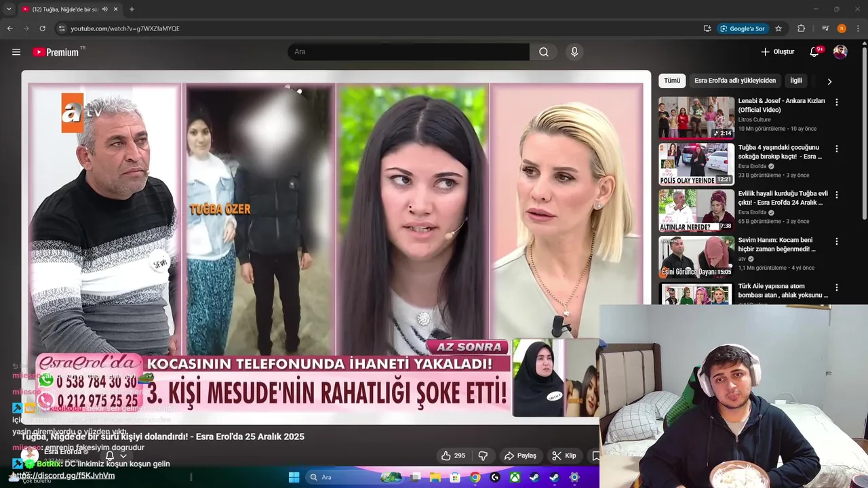Like the video with 295 likes

click(453, 455)
